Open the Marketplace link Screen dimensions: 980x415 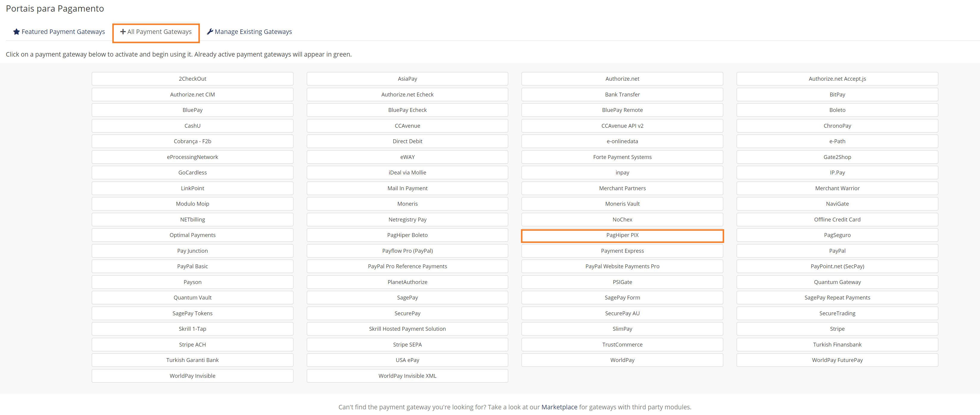559,407
